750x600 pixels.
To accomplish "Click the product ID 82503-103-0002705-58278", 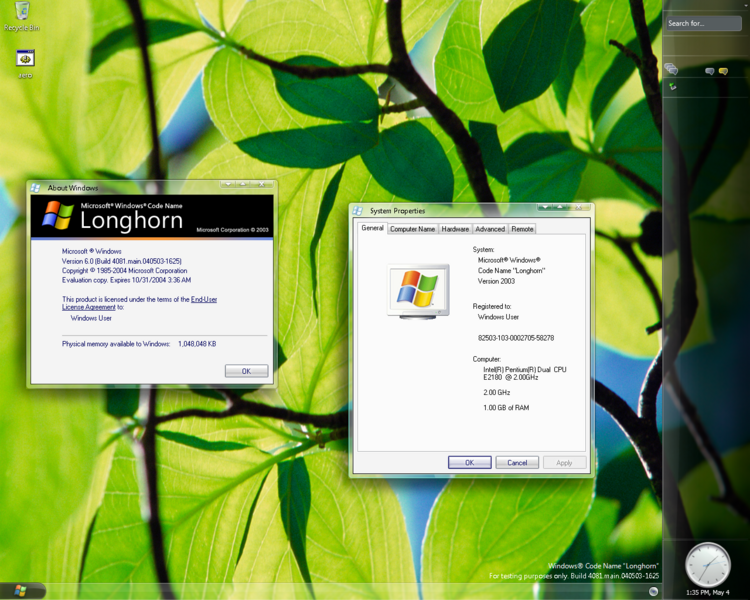I will click(x=516, y=338).
